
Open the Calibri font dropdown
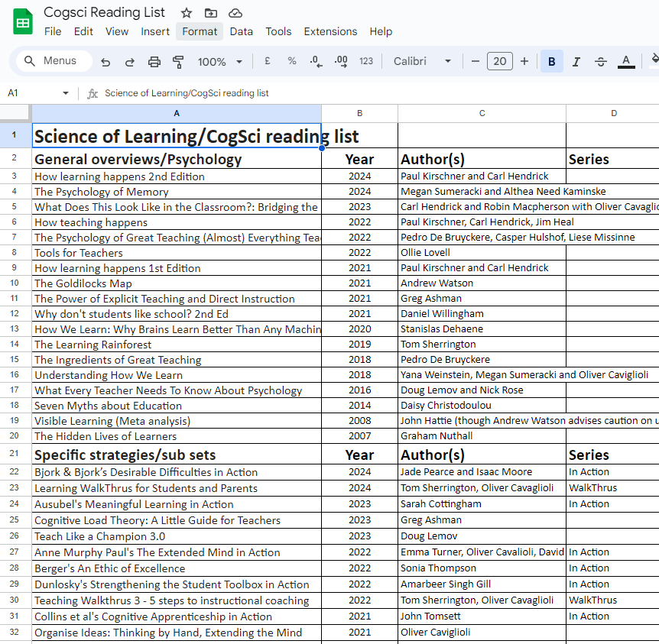coord(422,61)
